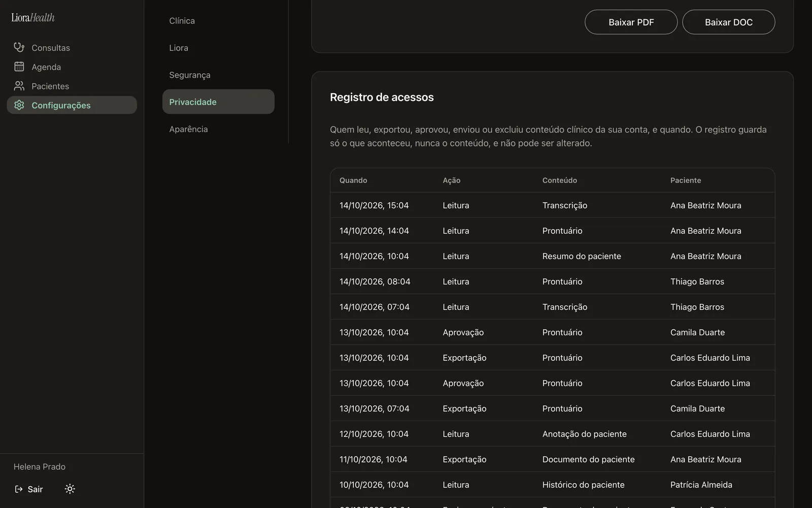
Task: Click the Paciente column header
Action: tap(686, 180)
